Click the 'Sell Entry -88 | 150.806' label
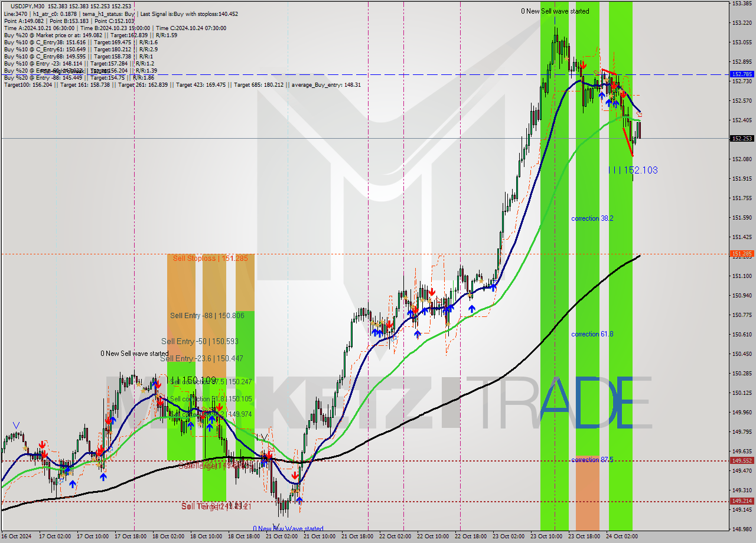This screenshot has width=756, height=543. (x=207, y=316)
